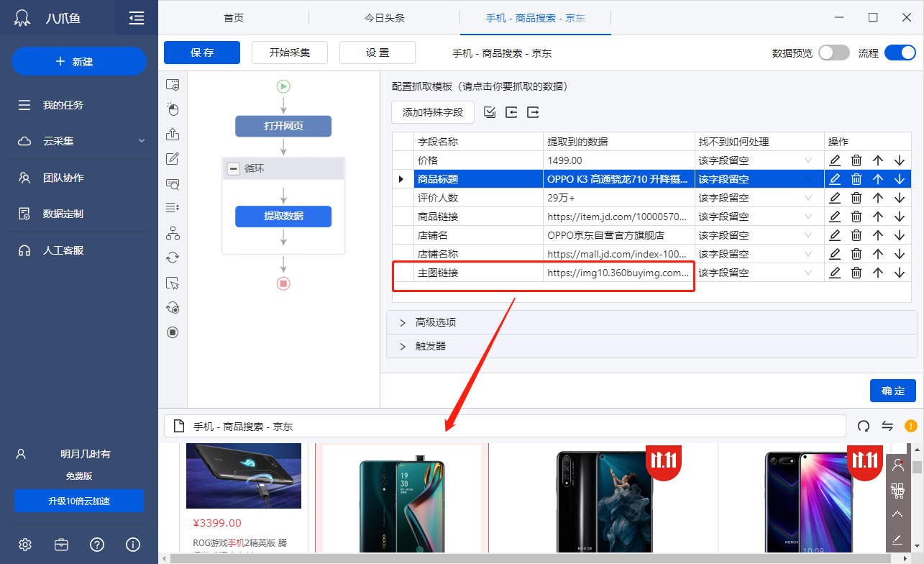Collapse the 循环 block

pos(233,168)
